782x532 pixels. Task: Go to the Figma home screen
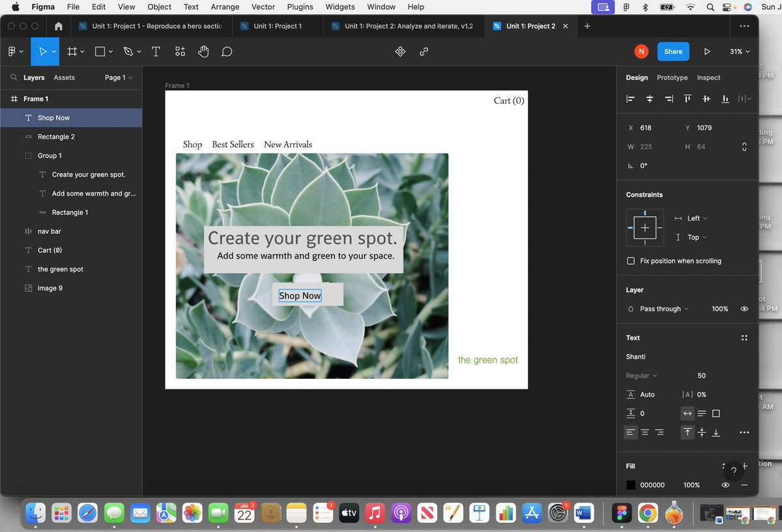[59, 26]
